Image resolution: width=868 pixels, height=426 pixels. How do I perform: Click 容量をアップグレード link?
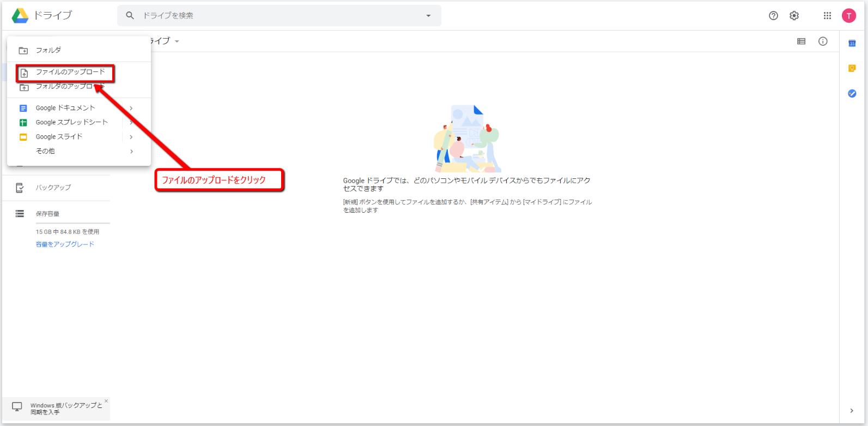point(65,244)
